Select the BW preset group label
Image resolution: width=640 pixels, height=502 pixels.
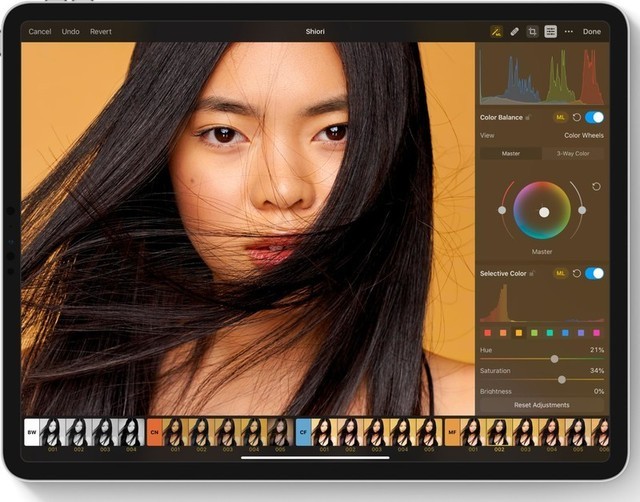point(31,432)
